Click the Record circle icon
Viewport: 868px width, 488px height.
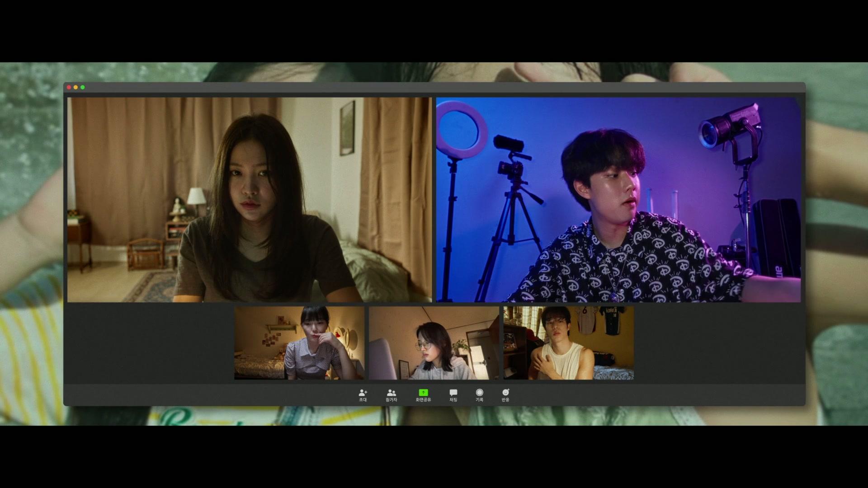(x=479, y=393)
